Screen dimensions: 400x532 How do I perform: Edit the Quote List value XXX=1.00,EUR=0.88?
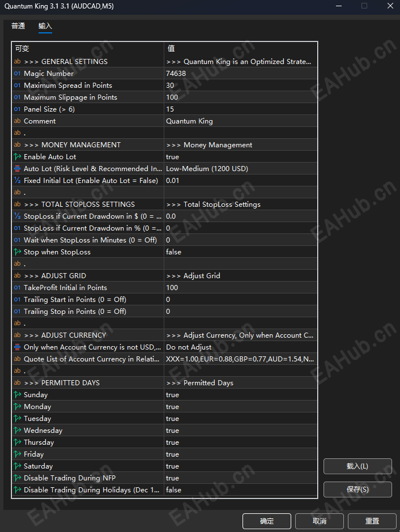point(241,359)
